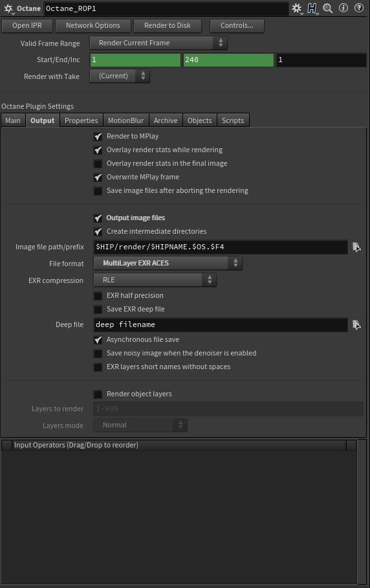Open file chooser for image file path
Viewport: 370px width, 588px height.
356,247
